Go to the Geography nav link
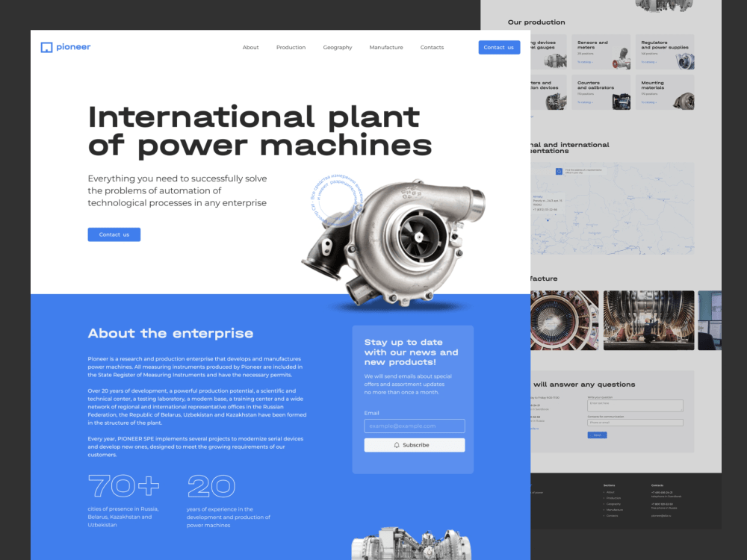The image size is (747, 560). pyautogui.click(x=338, y=48)
